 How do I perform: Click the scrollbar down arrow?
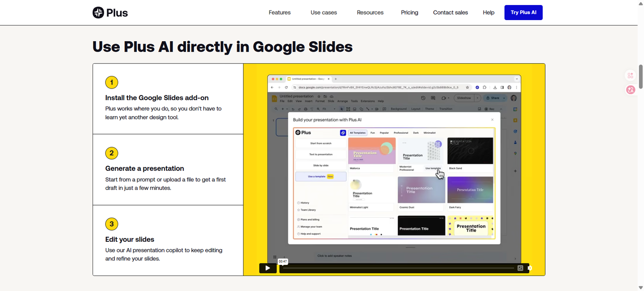tap(640, 287)
